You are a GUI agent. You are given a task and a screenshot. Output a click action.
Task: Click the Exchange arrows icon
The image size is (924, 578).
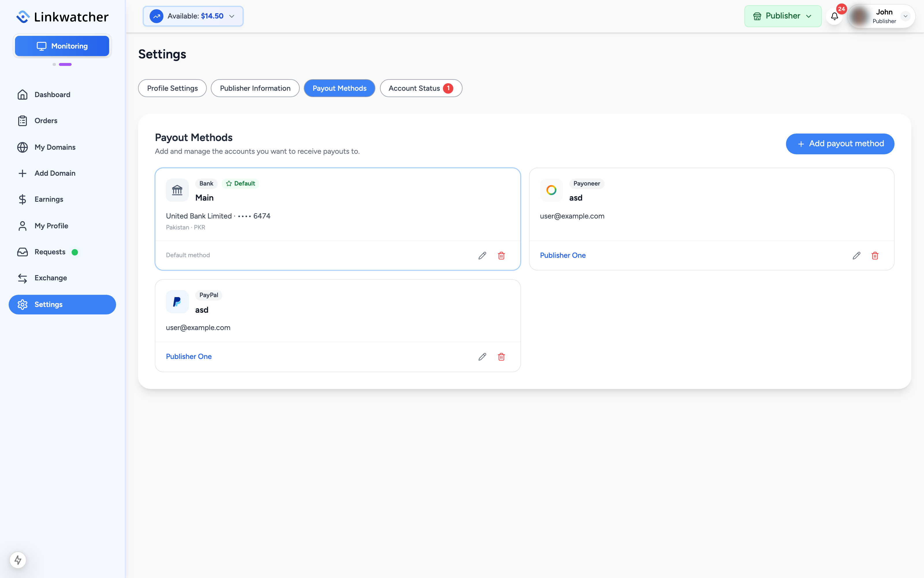(23, 278)
